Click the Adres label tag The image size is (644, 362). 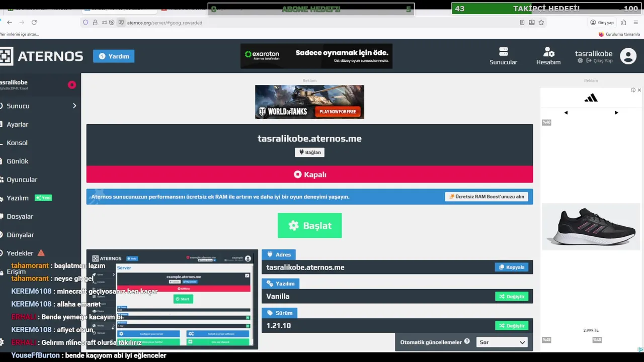(279, 254)
